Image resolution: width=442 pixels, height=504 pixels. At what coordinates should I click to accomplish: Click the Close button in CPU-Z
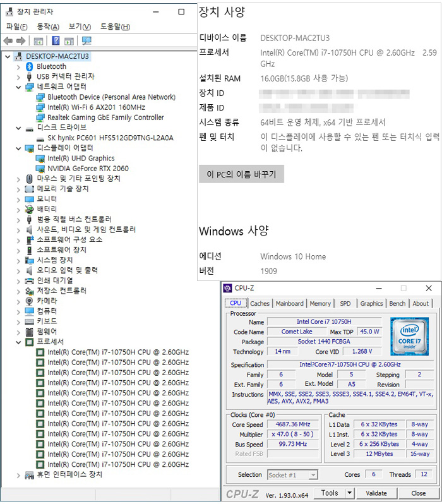click(418, 493)
